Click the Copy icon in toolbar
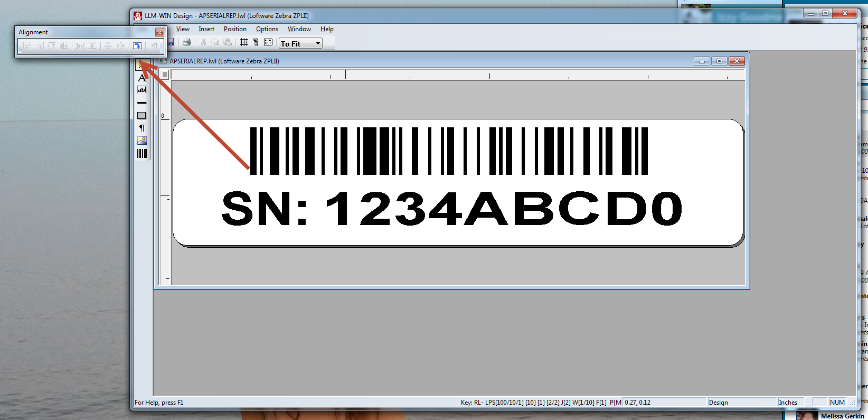Screen dimensions: 868x420 tap(215, 42)
